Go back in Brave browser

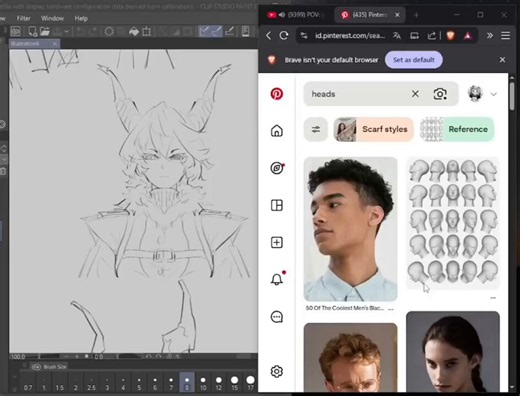(x=269, y=35)
